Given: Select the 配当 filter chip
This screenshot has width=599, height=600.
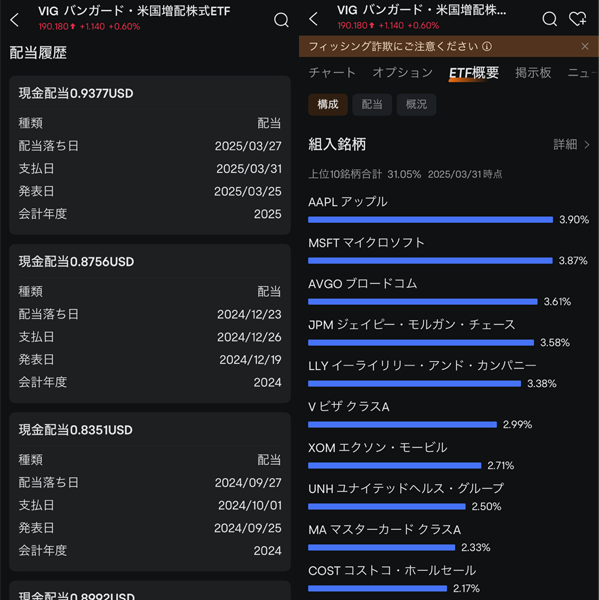Looking at the screenshot, I should (372, 104).
